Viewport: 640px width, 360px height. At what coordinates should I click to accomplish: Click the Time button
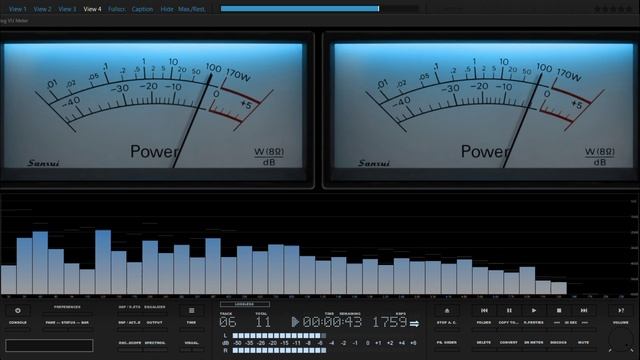191,322
